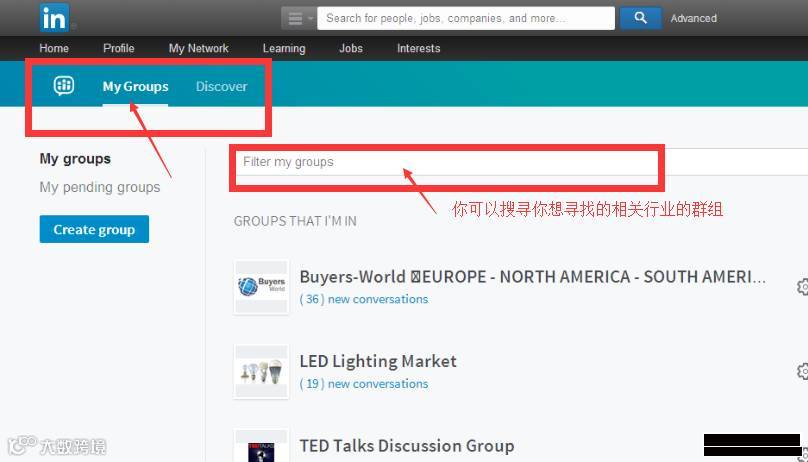Switch to the Discover tab
Screen dimensions: 808x462
click(x=222, y=87)
